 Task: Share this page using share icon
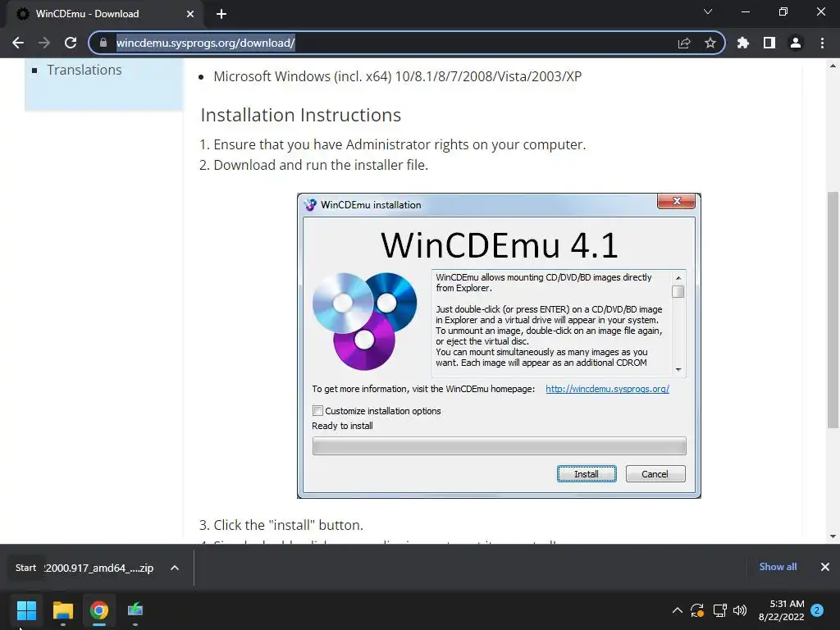[x=684, y=43]
